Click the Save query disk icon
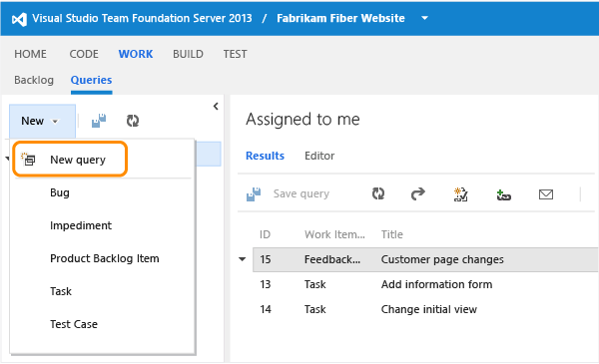599x364 pixels. (x=254, y=194)
